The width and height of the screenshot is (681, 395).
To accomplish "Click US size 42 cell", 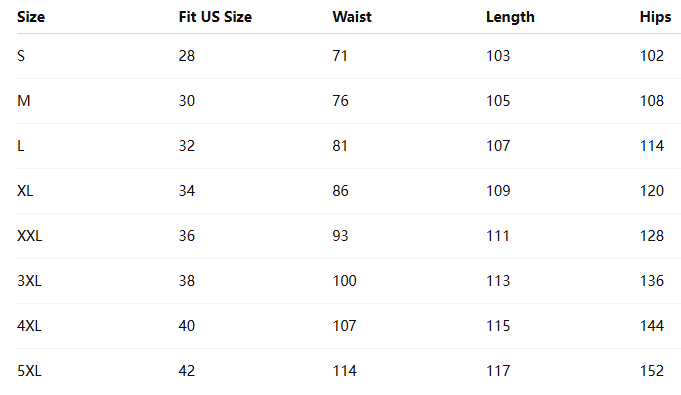I will [x=187, y=371].
